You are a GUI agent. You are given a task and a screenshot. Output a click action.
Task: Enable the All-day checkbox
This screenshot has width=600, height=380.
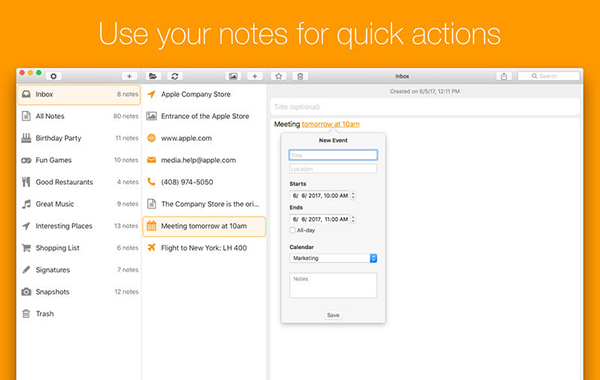[x=292, y=230]
